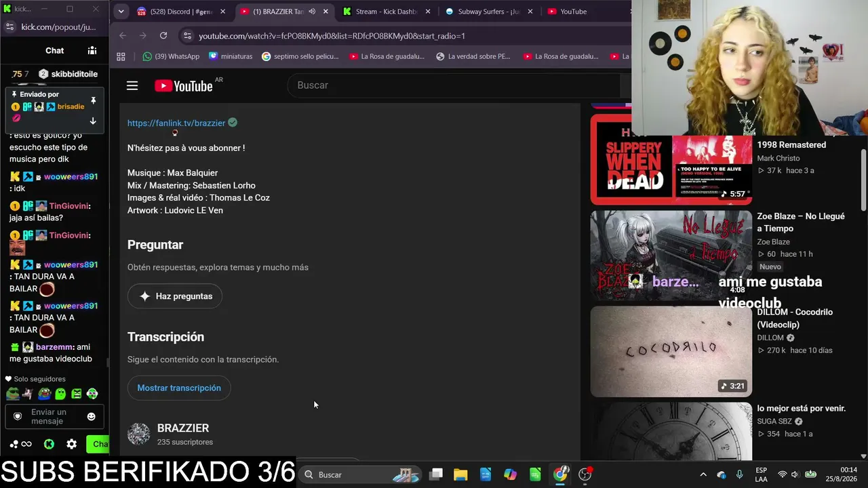The image size is (868, 488).
Task: Switch to the Subway Surfers tab
Action: click(x=488, y=12)
